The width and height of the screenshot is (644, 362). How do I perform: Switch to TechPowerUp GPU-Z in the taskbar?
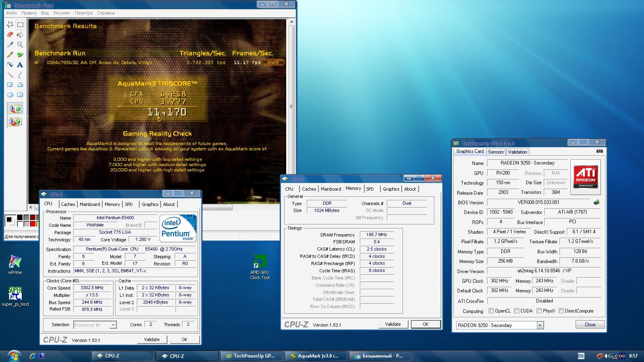(x=251, y=356)
